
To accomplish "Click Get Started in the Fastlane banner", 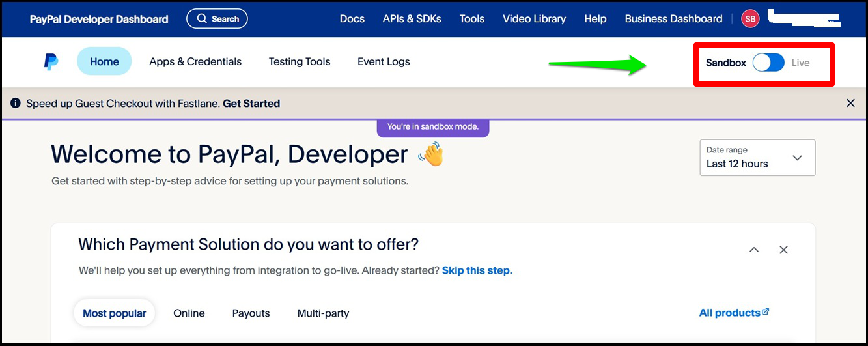I will [251, 103].
